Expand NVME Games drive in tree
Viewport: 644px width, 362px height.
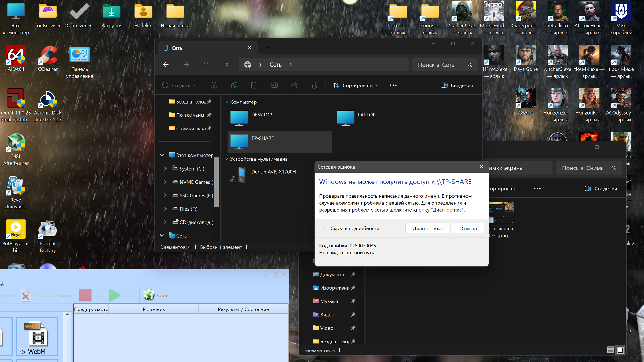pos(165,182)
